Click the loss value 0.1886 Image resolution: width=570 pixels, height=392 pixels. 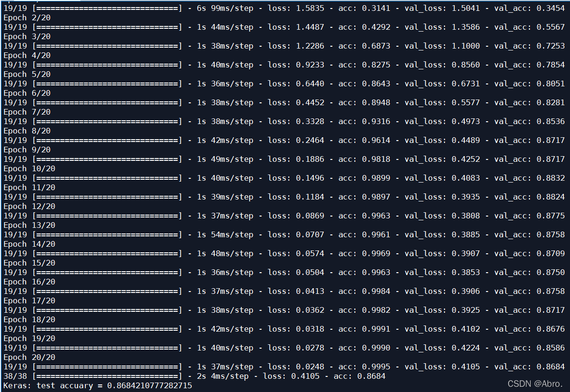[x=310, y=159]
